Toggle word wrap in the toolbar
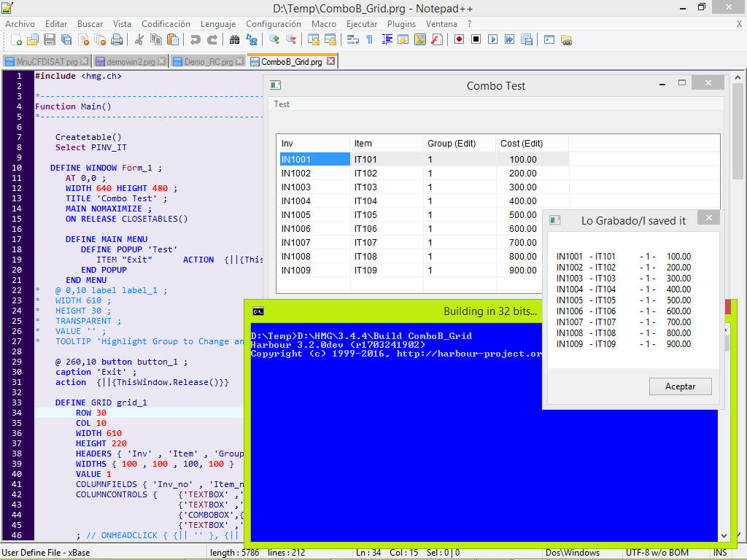Image resolution: width=747 pixels, height=560 pixels. [x=353, y=39]
